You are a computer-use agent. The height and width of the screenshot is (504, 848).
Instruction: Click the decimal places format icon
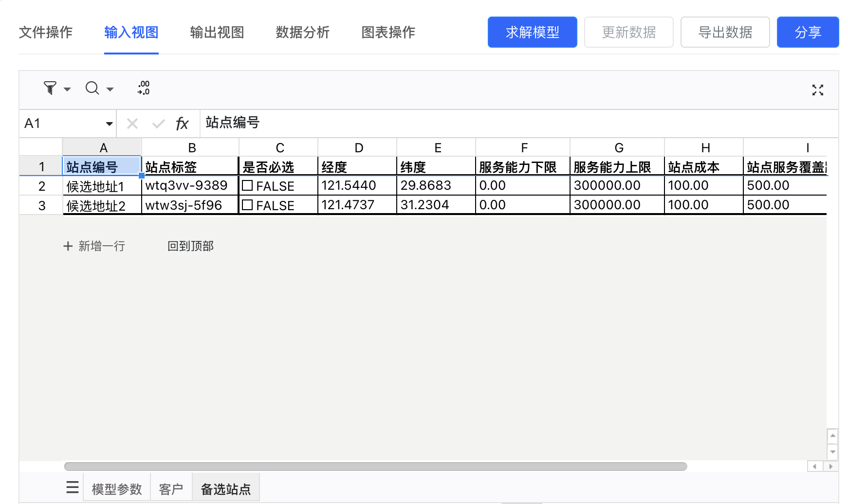point(144,88)
